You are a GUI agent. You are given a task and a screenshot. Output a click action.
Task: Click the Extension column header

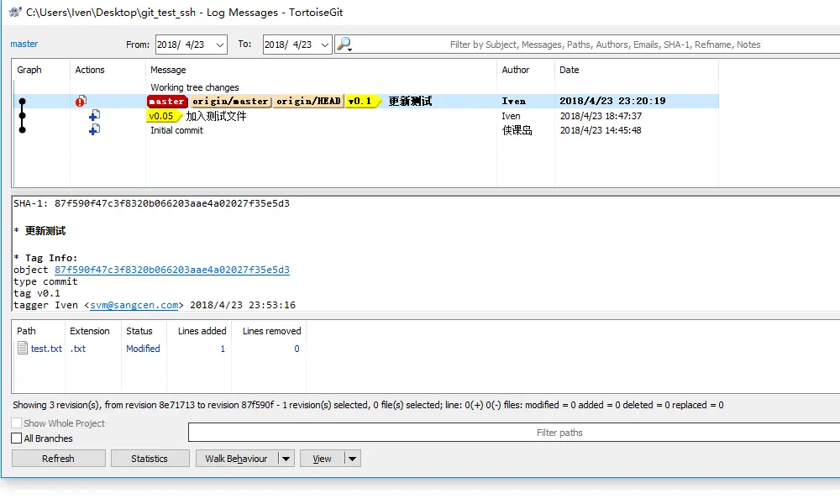coord(90,331)
